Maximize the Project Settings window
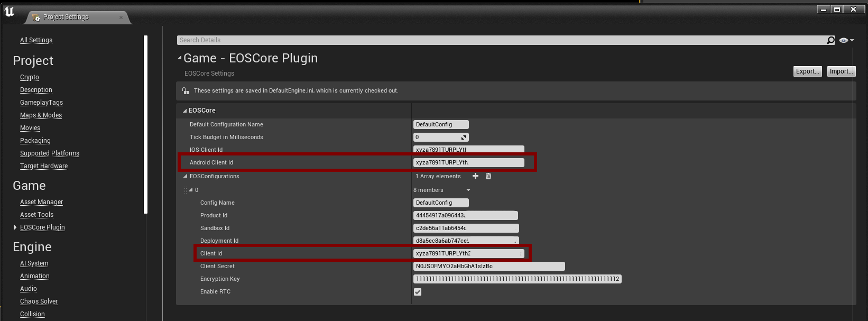Screen dimensions: 868x321 coord(837,9)
